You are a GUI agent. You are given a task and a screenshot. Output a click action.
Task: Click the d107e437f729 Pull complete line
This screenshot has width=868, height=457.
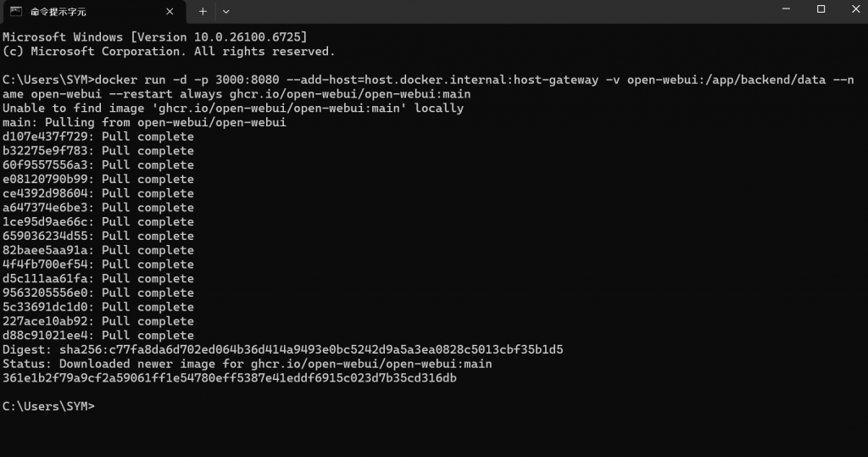[98, 137]
